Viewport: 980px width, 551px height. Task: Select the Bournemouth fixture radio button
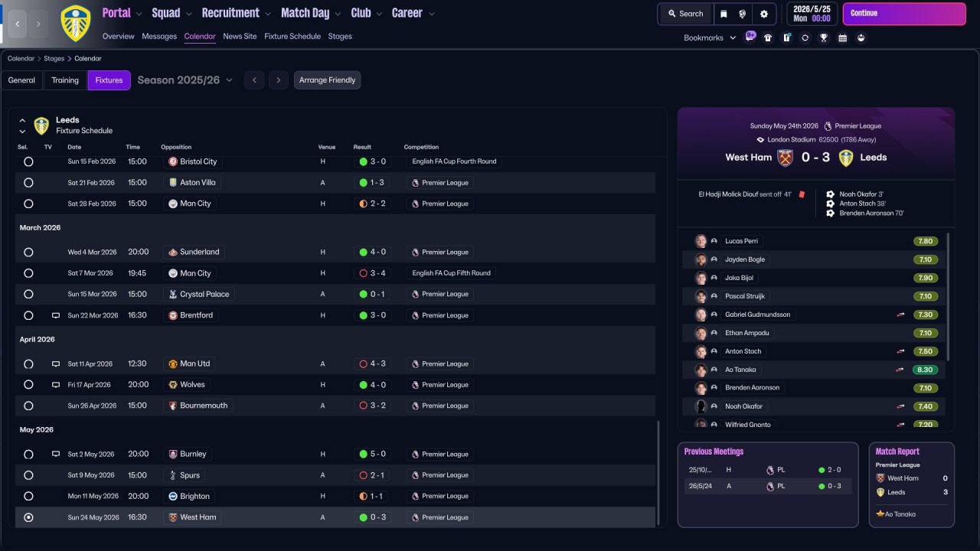click(x=28, y=406)
